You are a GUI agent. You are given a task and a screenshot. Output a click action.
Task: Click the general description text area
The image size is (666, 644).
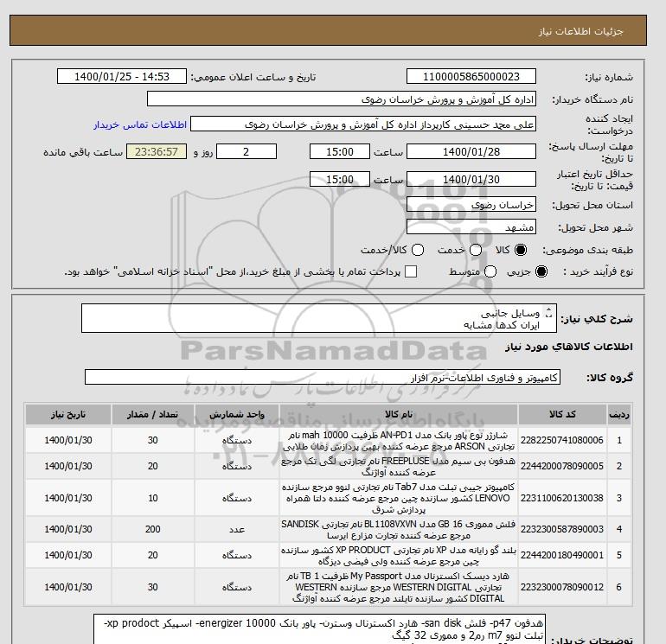point(319,318)
